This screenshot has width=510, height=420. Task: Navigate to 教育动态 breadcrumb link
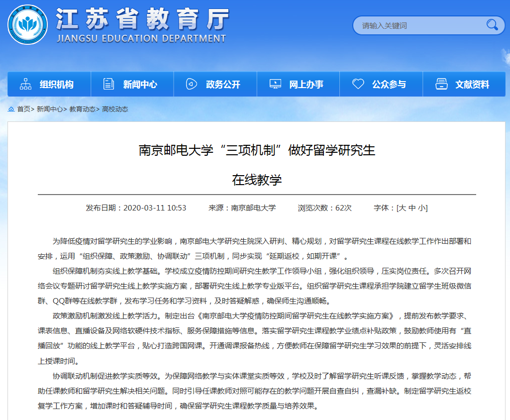point(82,109)
